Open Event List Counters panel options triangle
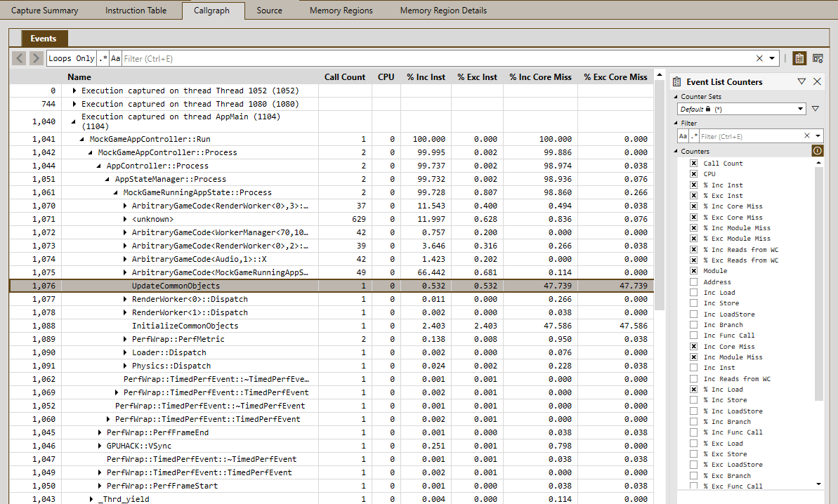This screenshot has height=504, width=838. [801, 81]
